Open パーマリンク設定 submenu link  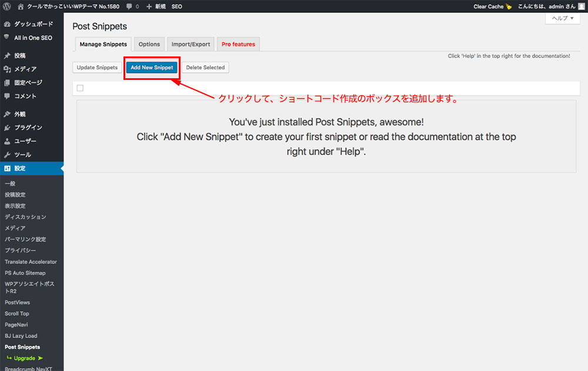tap(25, 239)
